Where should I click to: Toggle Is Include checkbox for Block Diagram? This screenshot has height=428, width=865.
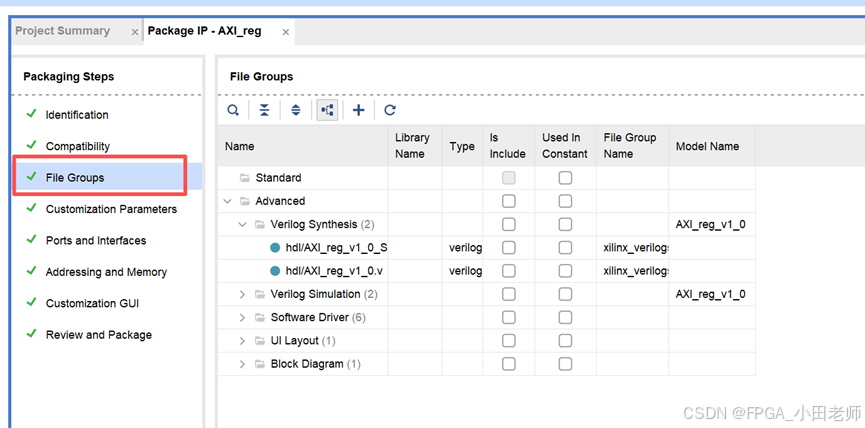[508, 364]
